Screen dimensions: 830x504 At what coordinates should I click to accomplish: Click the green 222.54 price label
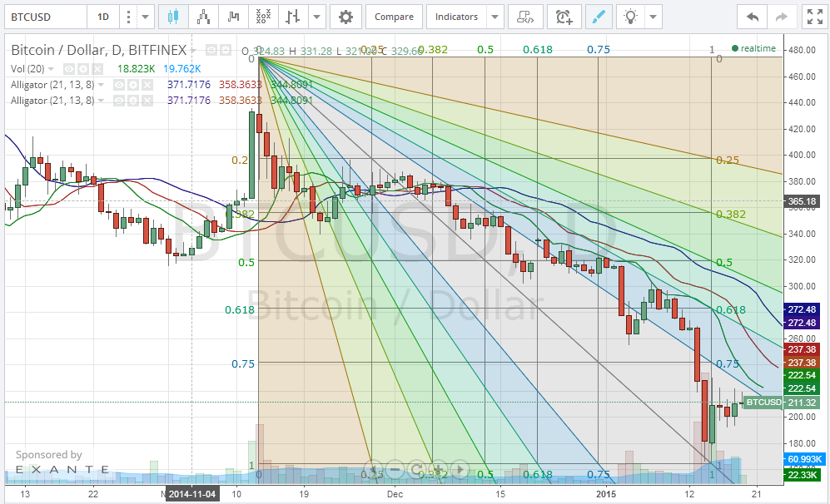[802, 375]
